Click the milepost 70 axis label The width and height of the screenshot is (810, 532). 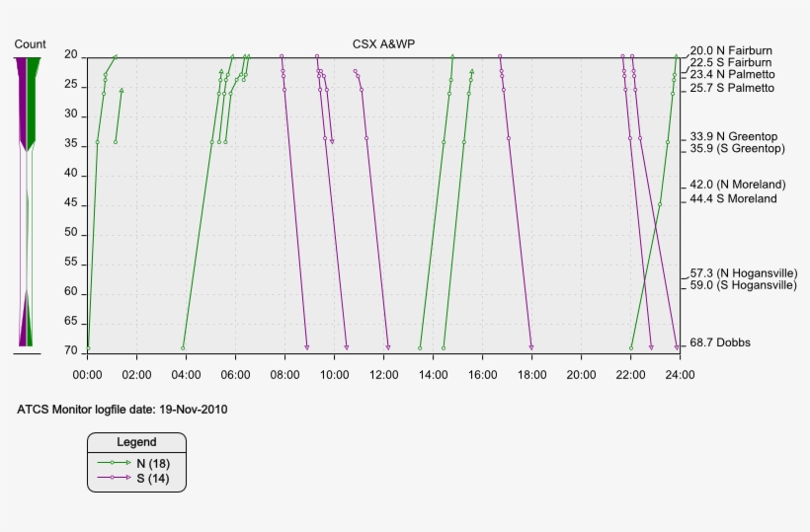pyautogui.click(x=71, y=350)
